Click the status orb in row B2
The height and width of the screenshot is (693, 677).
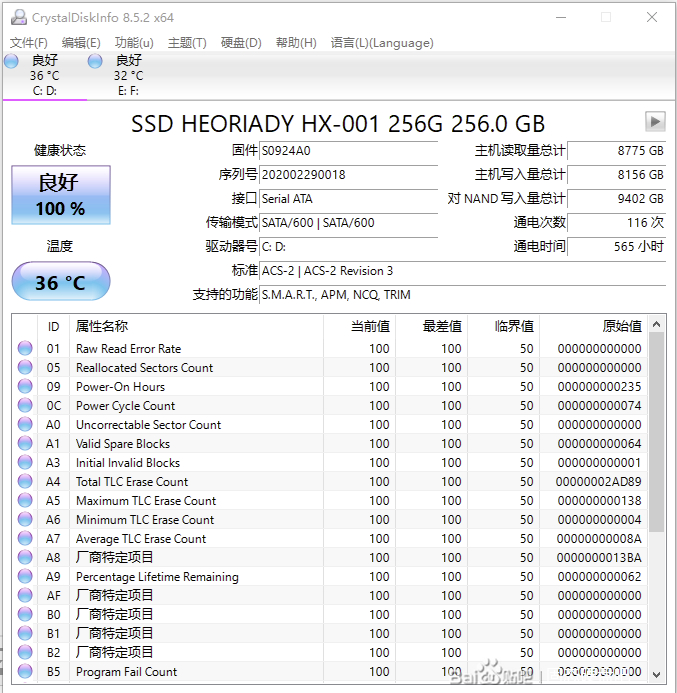[25, 652]
